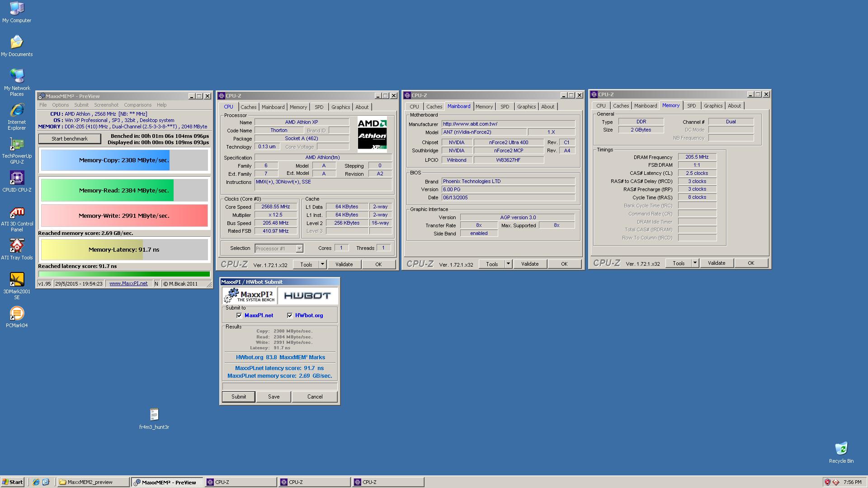Open ATI Tray Tools desktop icon
The image size is (868, 488).
click(x=17, y=249)
